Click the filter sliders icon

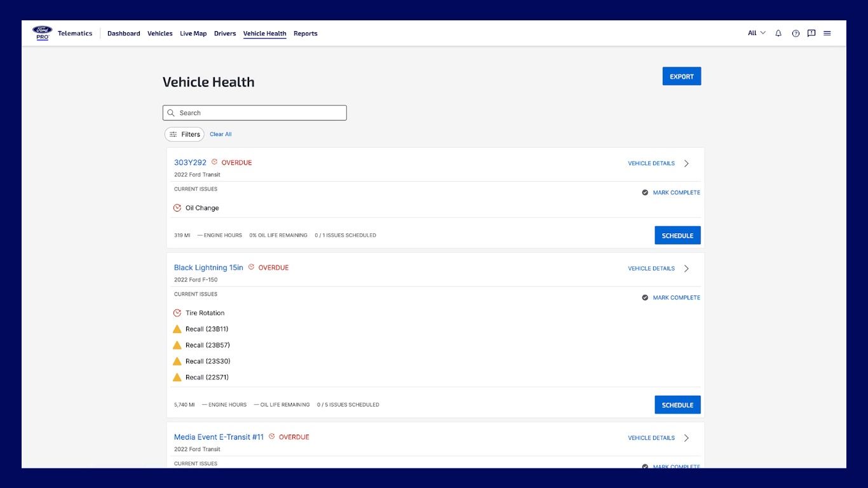pos(173,134)
